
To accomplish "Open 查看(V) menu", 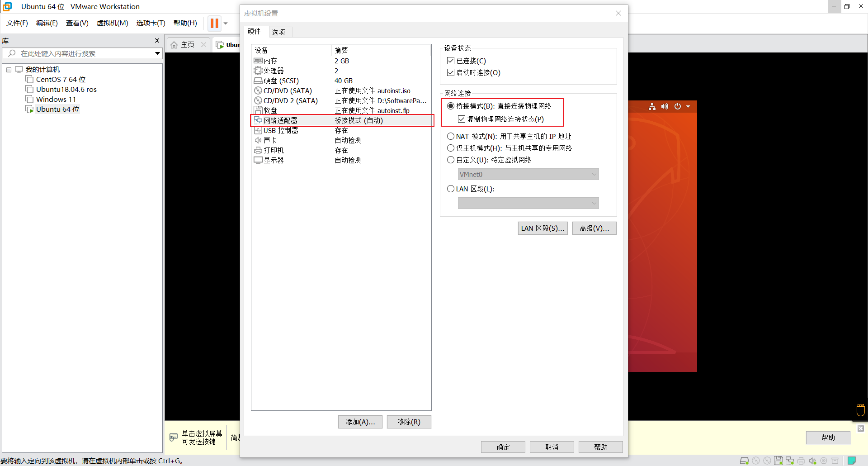I will coord(77,23).
